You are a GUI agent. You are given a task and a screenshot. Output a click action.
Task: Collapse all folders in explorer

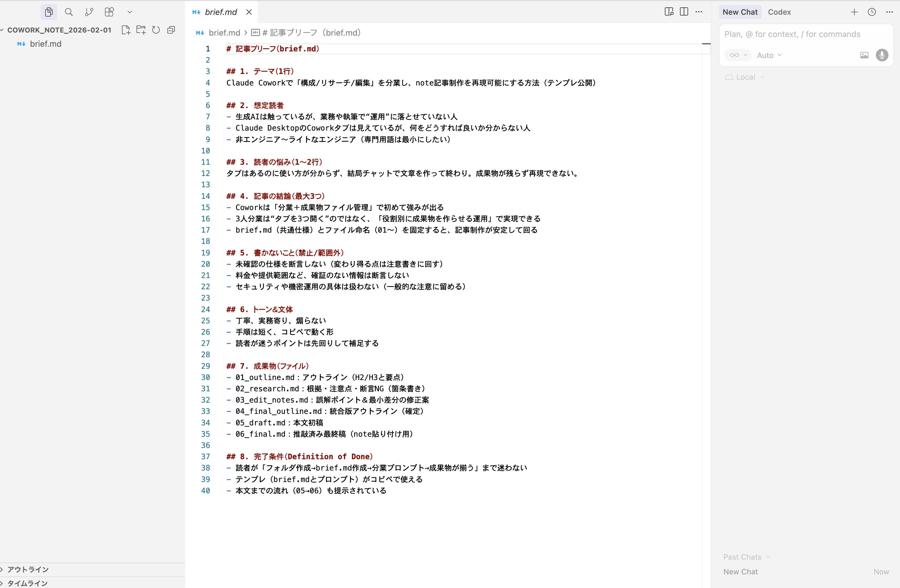[x=171, y=30]
